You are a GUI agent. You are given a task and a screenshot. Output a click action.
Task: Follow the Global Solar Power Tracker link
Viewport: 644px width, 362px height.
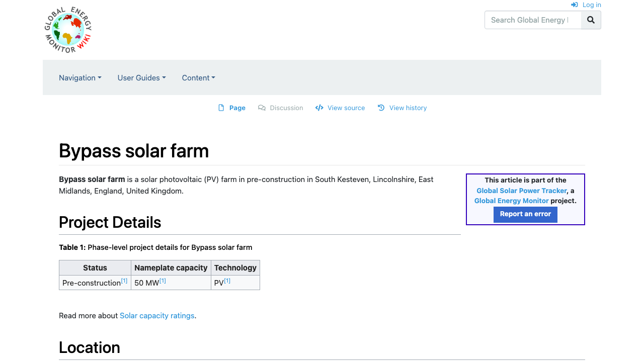point(522,191)
